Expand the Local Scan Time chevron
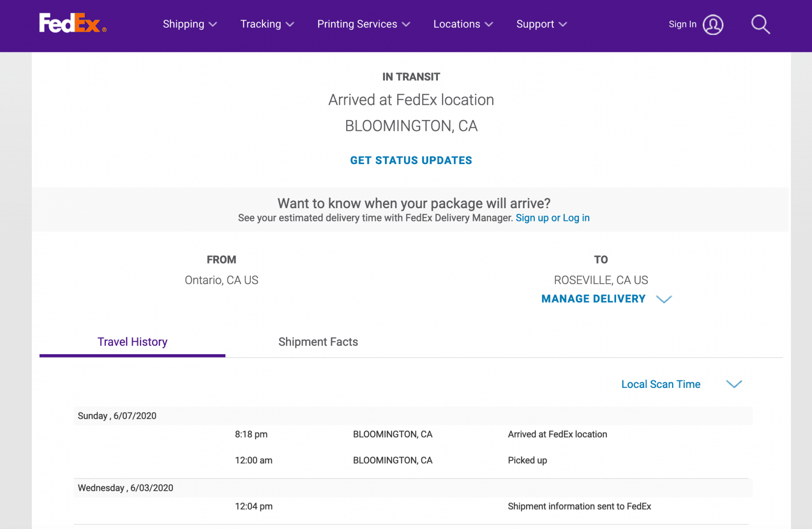 734,385
